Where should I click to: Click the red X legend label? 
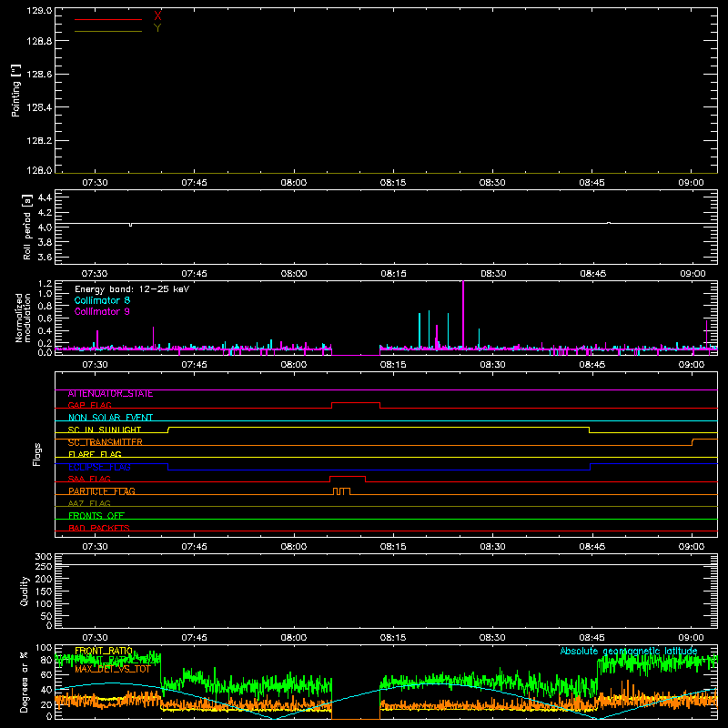coord(157,15)
